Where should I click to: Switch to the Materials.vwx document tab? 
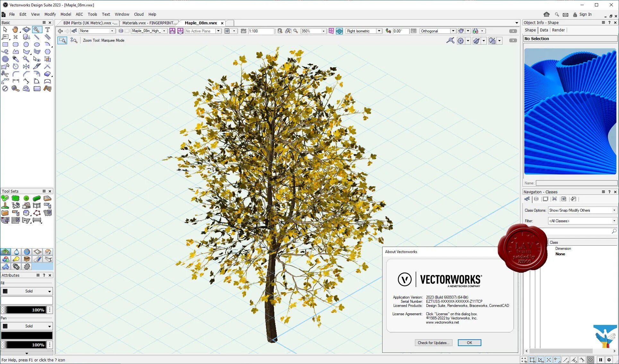pos(149,23)
